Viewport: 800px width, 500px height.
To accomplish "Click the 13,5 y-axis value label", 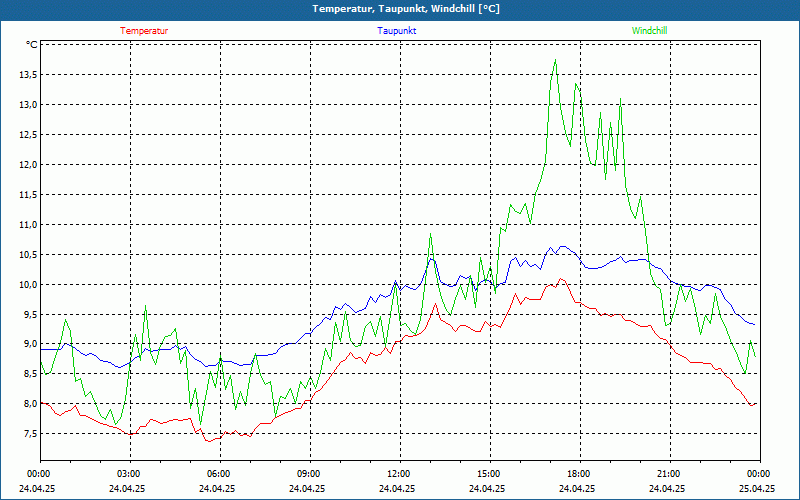I will pyautogui.click(x=25, y=74).
